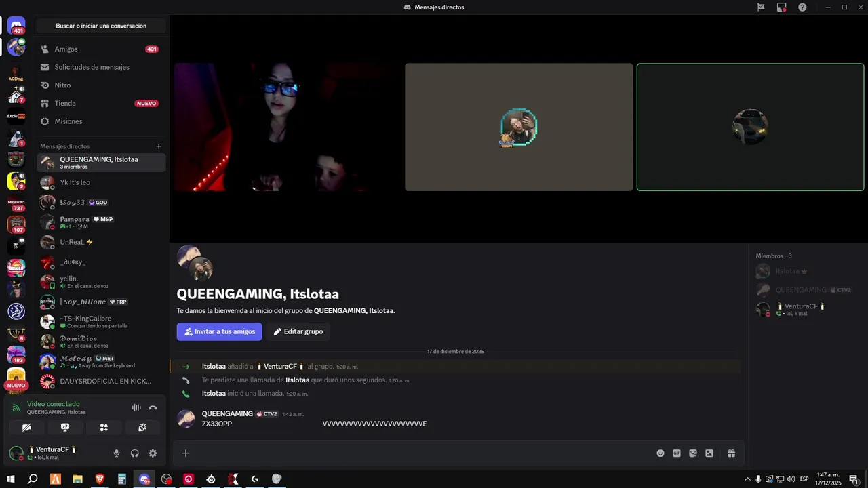Image resolution: width=868 pixels, height=488 pixels.
Task: Open Windows taskbar search
Action: 33,479
